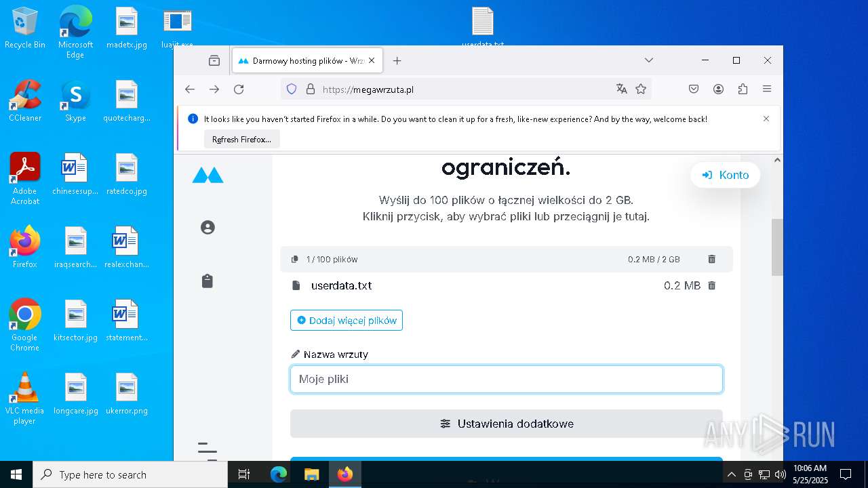The image size is (868, 488).
Task: Open Edge from the taskbar
Action: point(279,474)
